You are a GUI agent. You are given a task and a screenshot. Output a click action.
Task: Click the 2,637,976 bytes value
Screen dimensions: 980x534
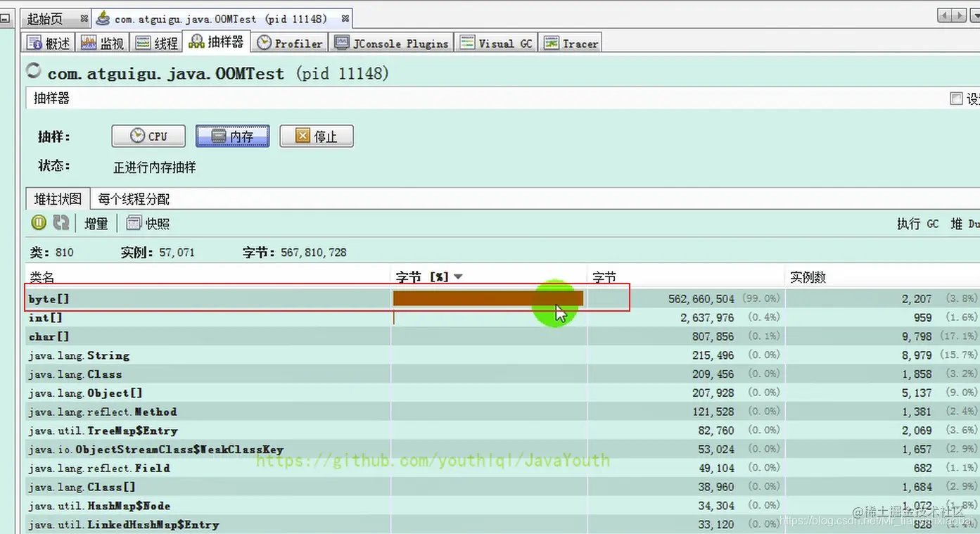click(707, 318)
